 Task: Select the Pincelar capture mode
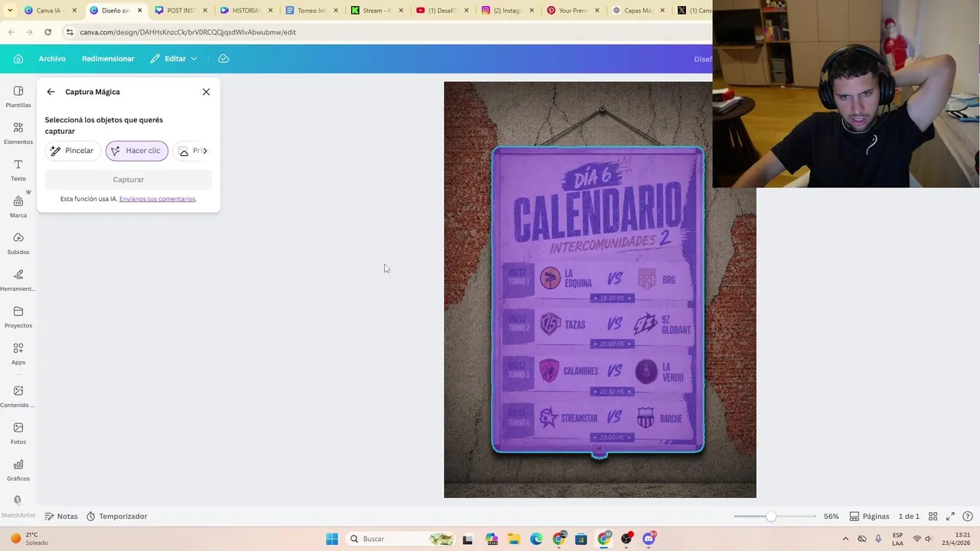click(73, 151)
